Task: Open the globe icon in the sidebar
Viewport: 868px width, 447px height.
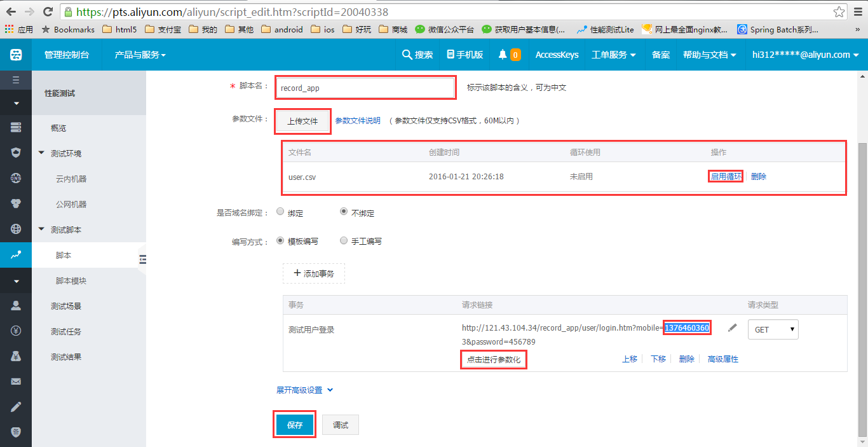Action: click(16, 229)
